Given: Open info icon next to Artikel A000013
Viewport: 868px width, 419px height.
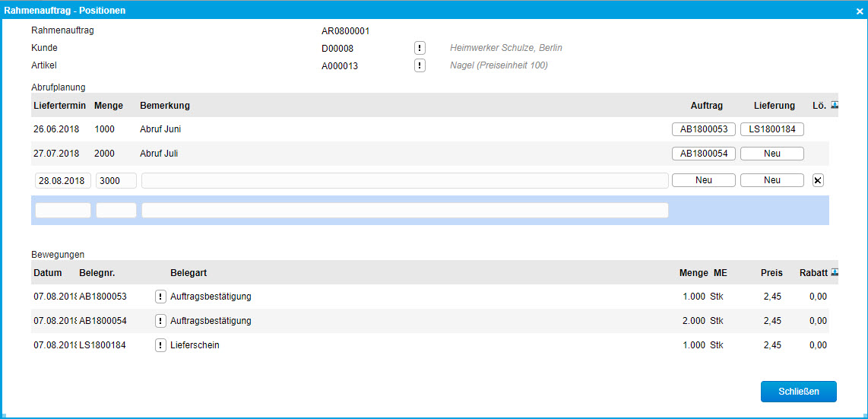Looking at the screenshot, I should 420,66.
